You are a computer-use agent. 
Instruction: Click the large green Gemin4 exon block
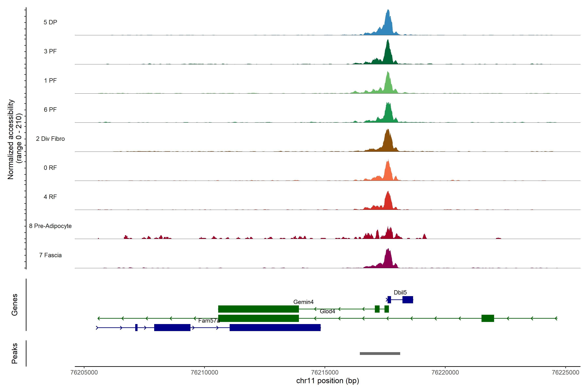click(258, 309)
